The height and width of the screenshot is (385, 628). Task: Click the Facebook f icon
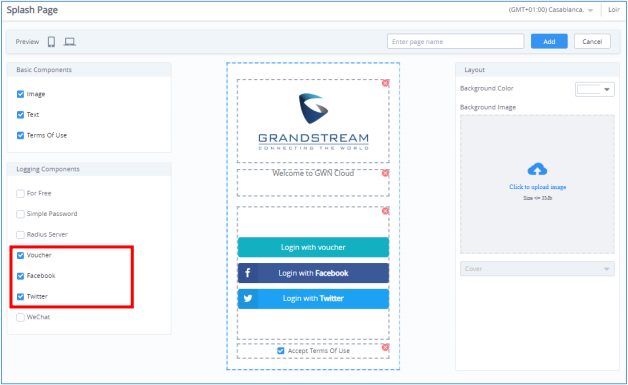[x=248, y=273]
